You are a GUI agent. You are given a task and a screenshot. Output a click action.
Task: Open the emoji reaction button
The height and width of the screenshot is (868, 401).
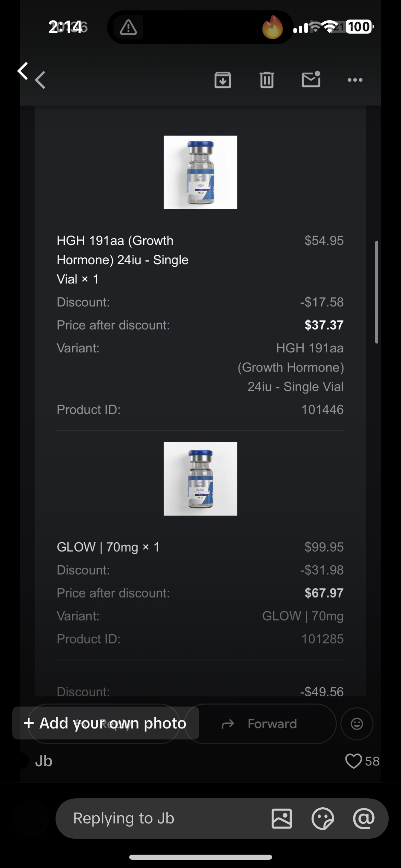[357, 724]
